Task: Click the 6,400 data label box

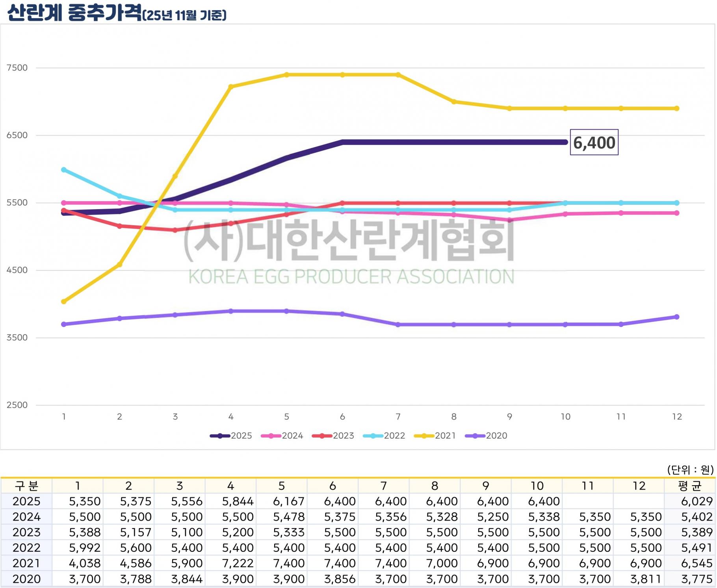Action: pyautogui.click(x=594, y=142)
